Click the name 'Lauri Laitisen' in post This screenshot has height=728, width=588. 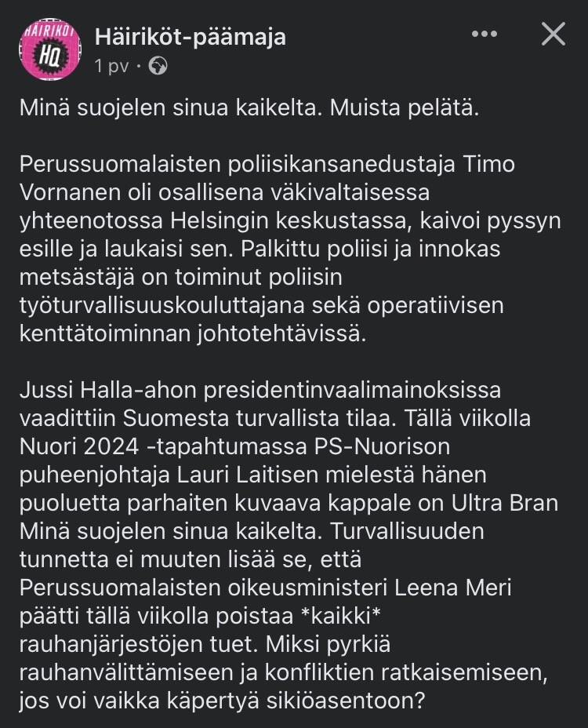(250, 475)
